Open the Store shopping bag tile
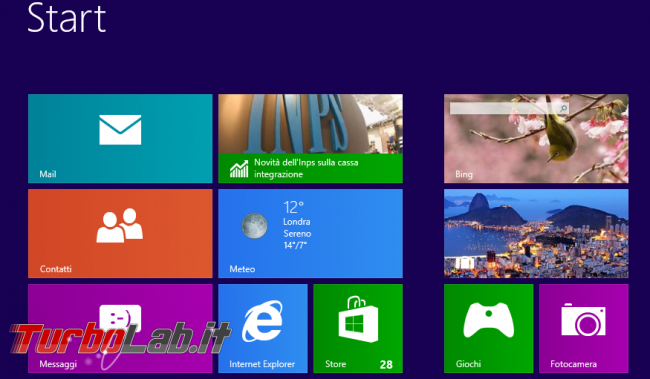650x379 pixels. coord(358,328)
